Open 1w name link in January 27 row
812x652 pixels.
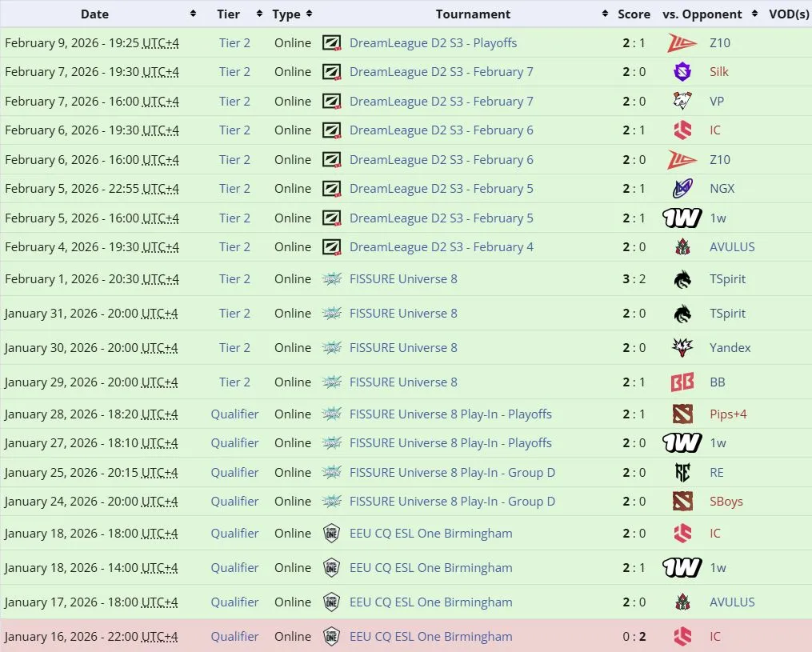(x=718, y=442)
